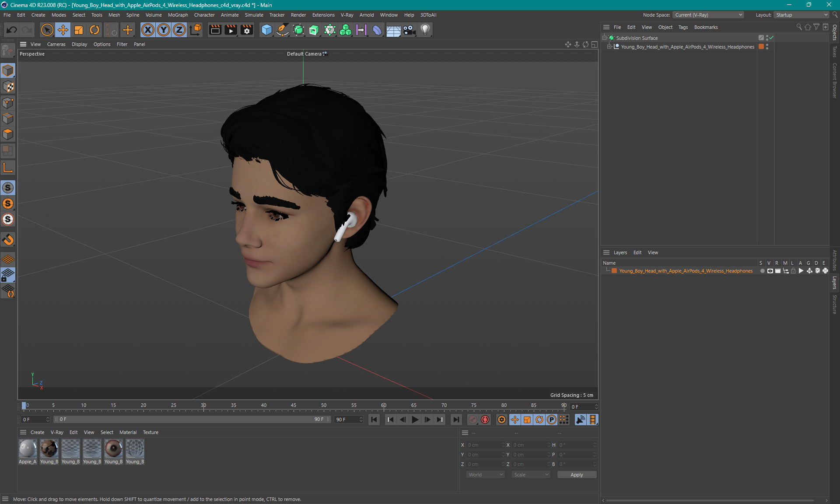Screen dimensions: 840x504
Task: Switch to Texture mode in left toolbar
Action: coord(8,87)
